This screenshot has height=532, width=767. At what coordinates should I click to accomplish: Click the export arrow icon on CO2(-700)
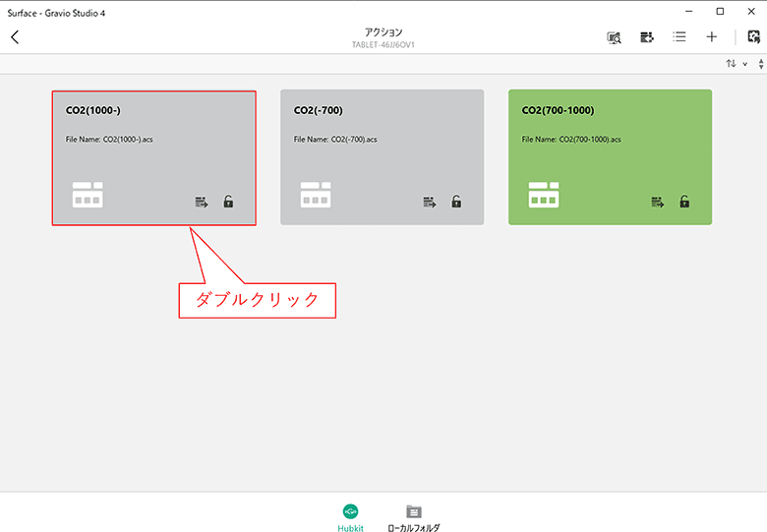click(430, 202)
